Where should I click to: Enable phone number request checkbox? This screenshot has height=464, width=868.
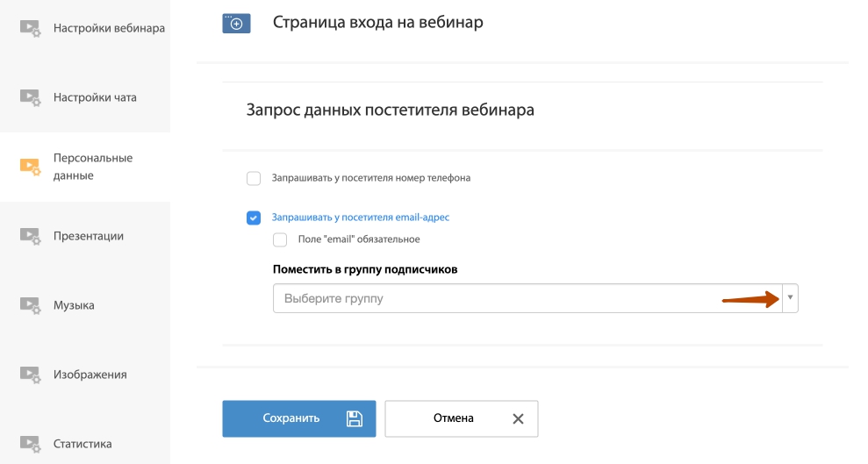click(254, 178)
